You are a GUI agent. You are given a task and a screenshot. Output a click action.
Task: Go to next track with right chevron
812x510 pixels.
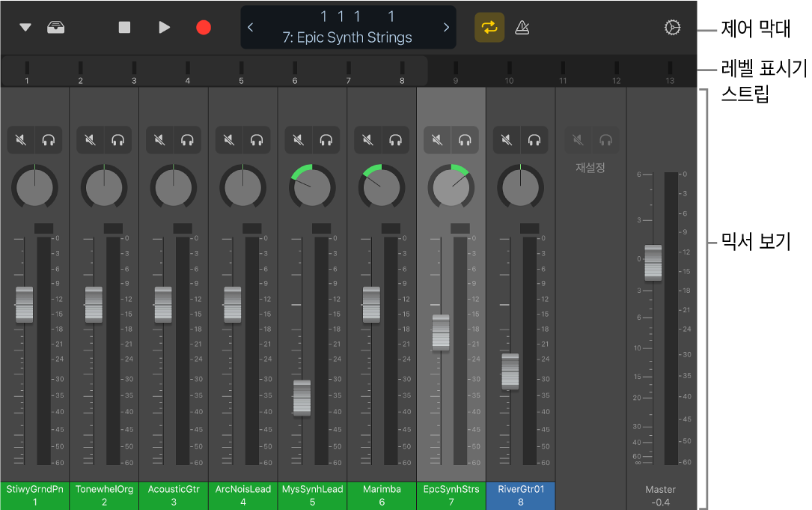point(446,28)
